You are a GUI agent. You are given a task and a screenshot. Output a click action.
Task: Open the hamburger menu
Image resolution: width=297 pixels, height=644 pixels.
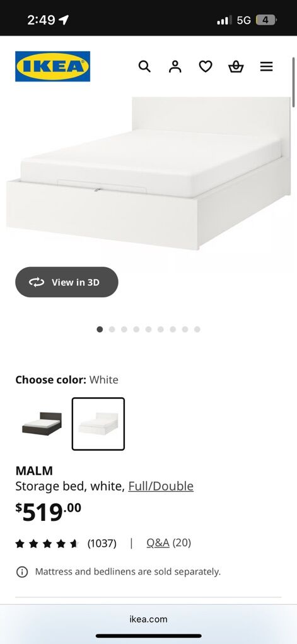tap(267, 66)
